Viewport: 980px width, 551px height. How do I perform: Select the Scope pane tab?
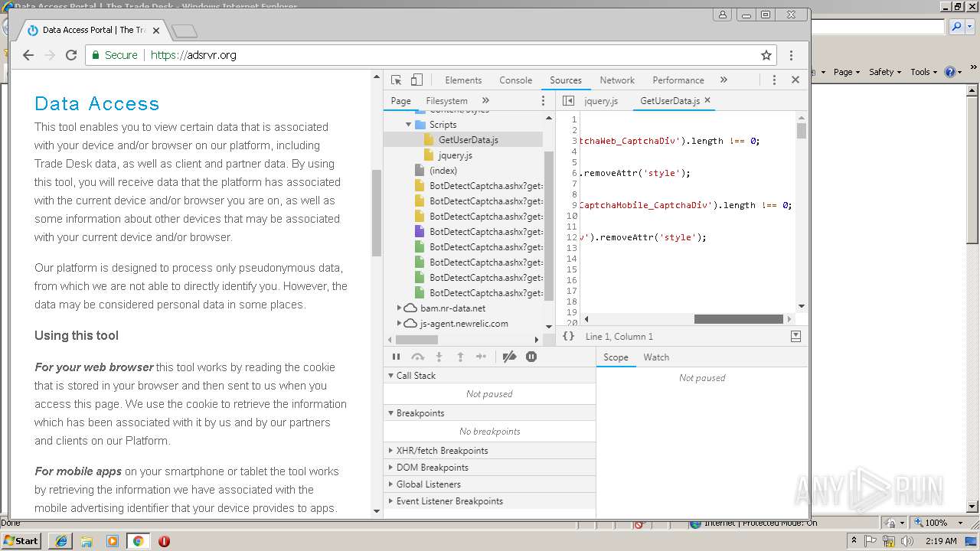tap(616, 357)
